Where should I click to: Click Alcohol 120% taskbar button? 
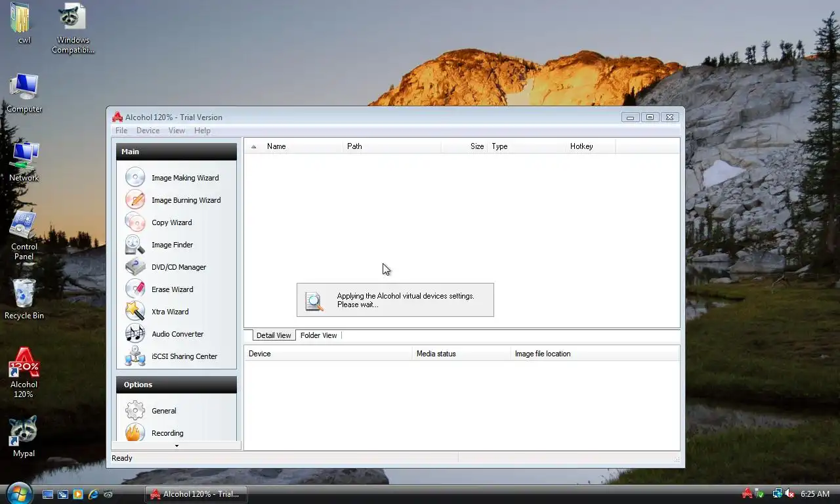[x=196, y=494]
